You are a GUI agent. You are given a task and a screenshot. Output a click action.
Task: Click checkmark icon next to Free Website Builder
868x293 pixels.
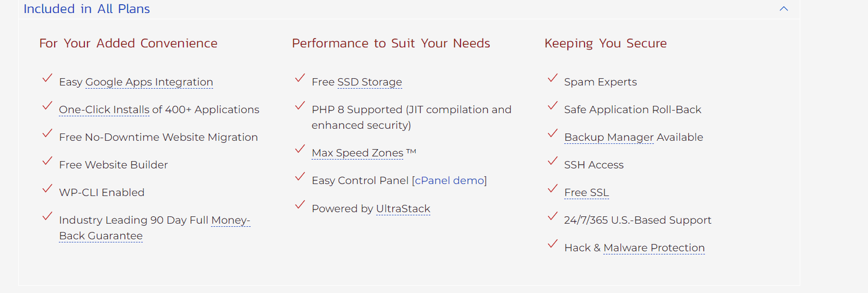(47, 161)
